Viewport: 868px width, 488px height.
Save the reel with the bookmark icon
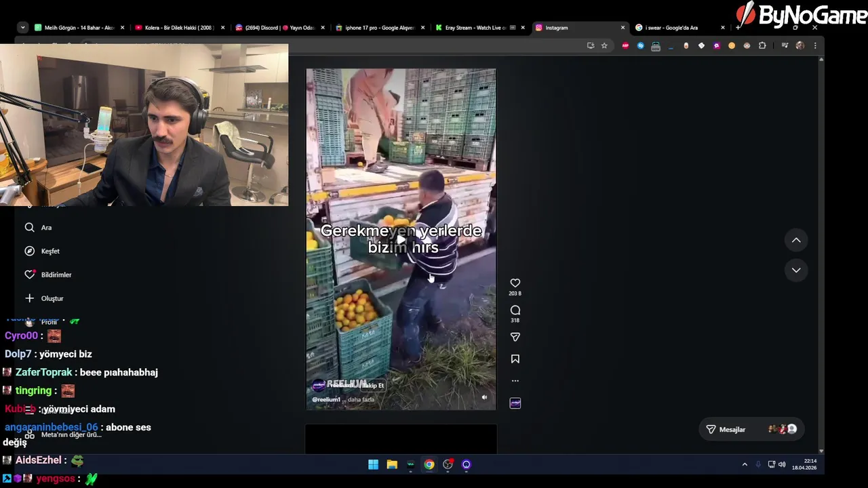click(x=515, y=359)
